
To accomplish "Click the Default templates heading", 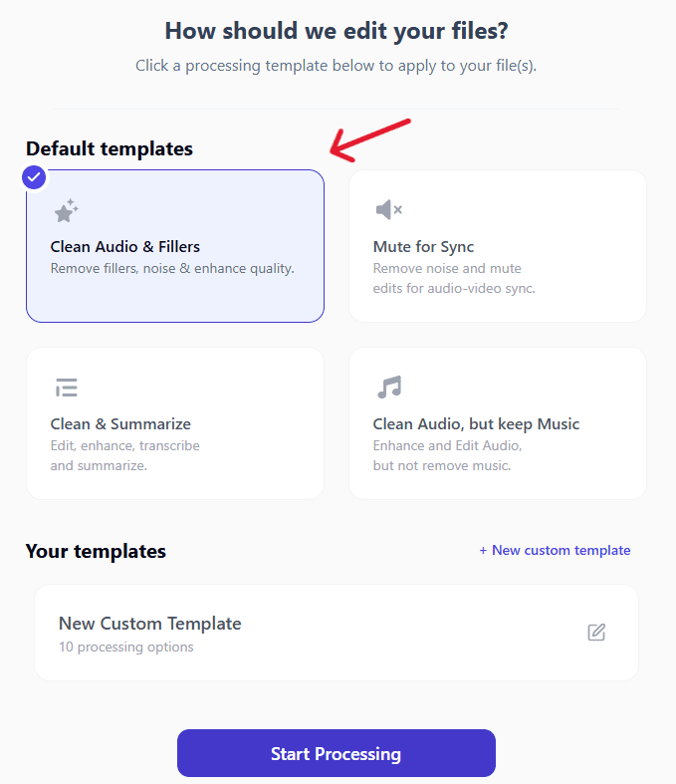I will [x=110, y=148].
